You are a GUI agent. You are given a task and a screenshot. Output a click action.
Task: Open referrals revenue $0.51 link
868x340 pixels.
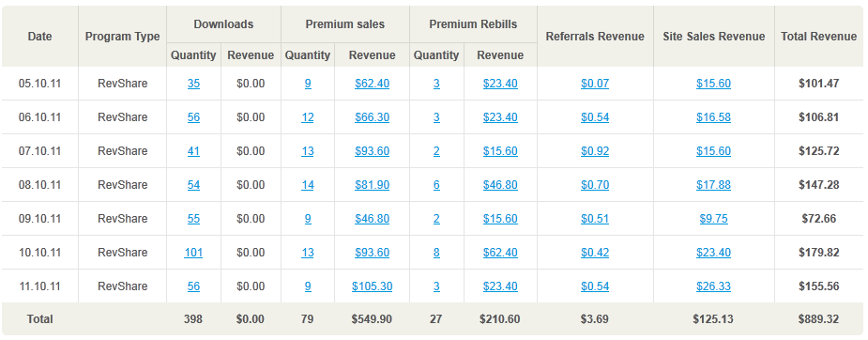point(595,219)
